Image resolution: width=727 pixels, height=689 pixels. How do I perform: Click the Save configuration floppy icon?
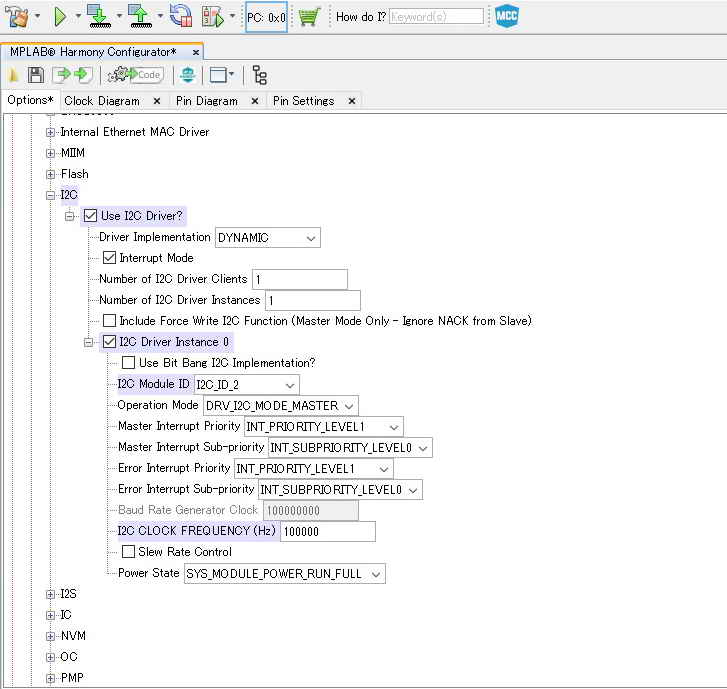[36, 75]
